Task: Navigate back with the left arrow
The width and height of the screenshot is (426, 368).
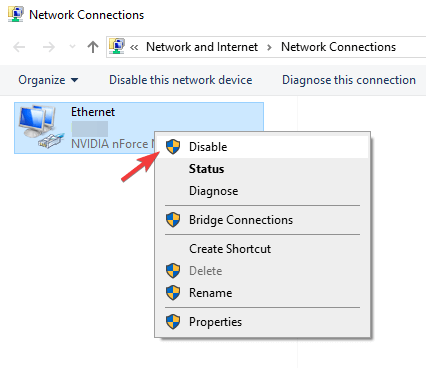Action: click(x=19, y=47)
